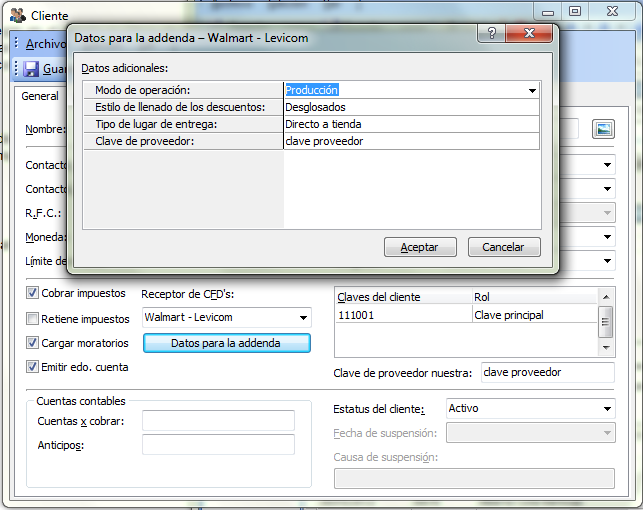
Task: Click the Tipo de lugar de entrega row
Action: pyautogui.click(x=183, y=124)
